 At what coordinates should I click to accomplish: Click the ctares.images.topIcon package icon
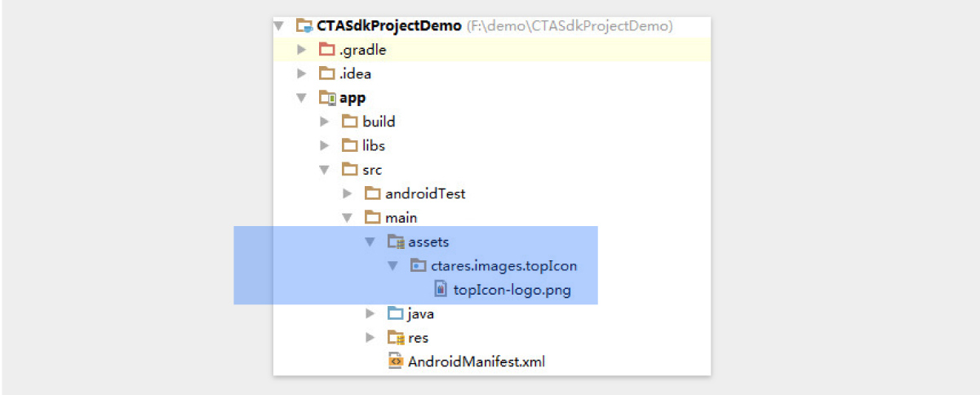point(418,265)
